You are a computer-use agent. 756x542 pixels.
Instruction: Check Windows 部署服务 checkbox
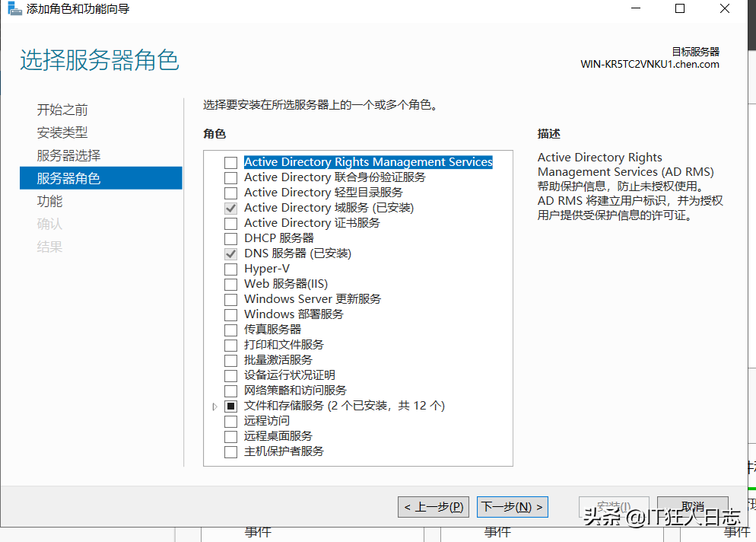click(231, 314)
